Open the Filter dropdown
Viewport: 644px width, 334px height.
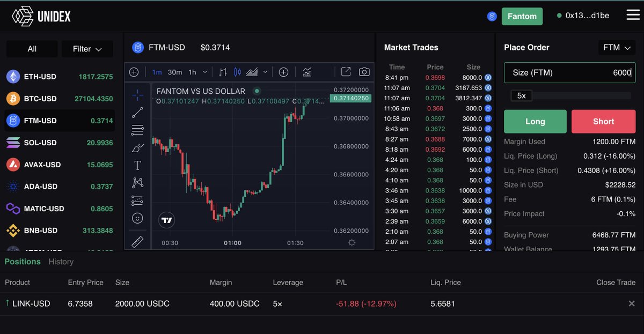click(87, 49)
